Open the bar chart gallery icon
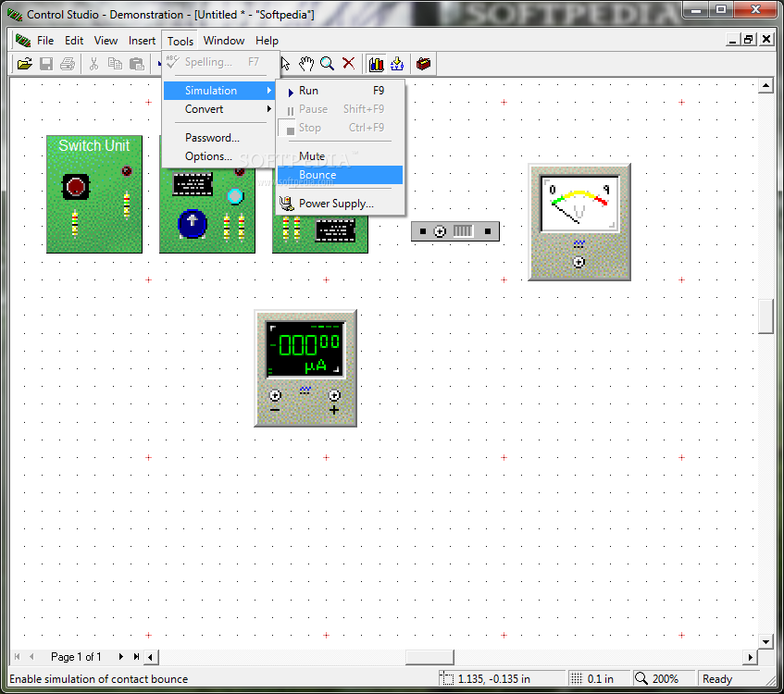The width and height of the screenshot is (784, 694). [x=376, y=64]
